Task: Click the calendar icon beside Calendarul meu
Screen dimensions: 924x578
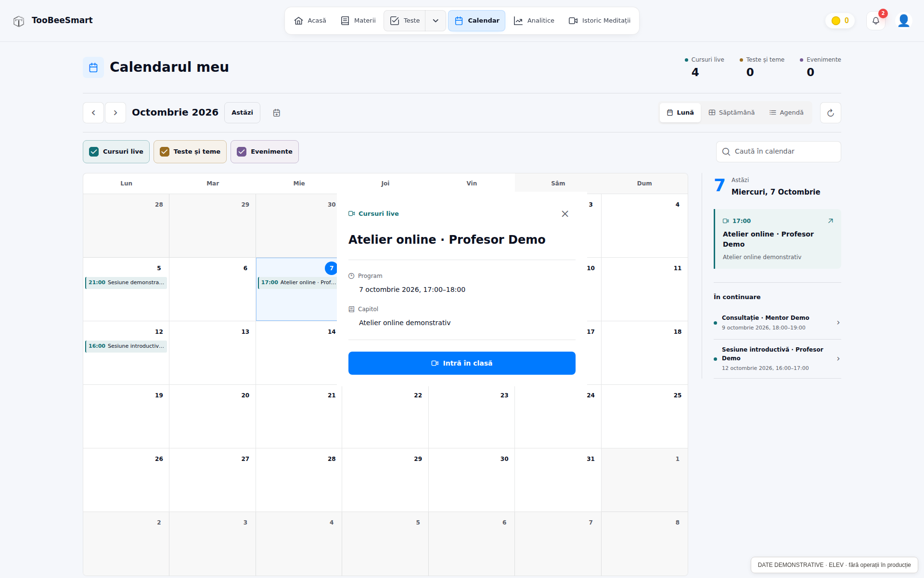Action: click(x=93, y=67)
